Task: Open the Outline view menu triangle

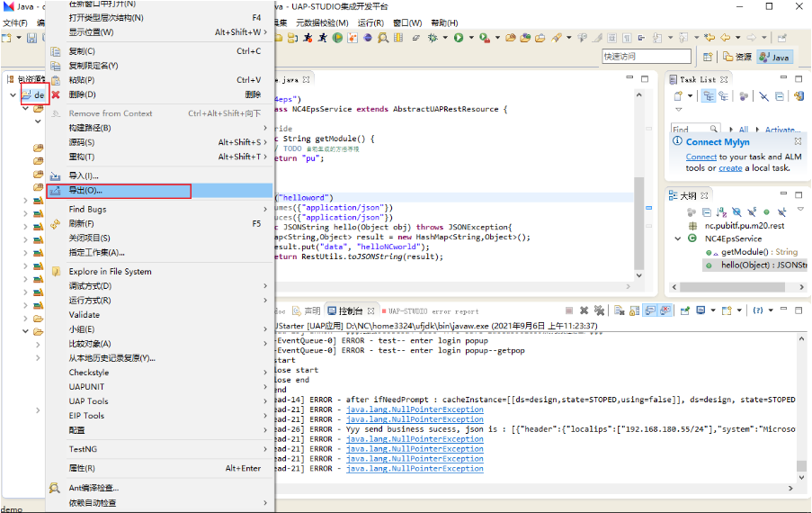Action: click(800, 209)
